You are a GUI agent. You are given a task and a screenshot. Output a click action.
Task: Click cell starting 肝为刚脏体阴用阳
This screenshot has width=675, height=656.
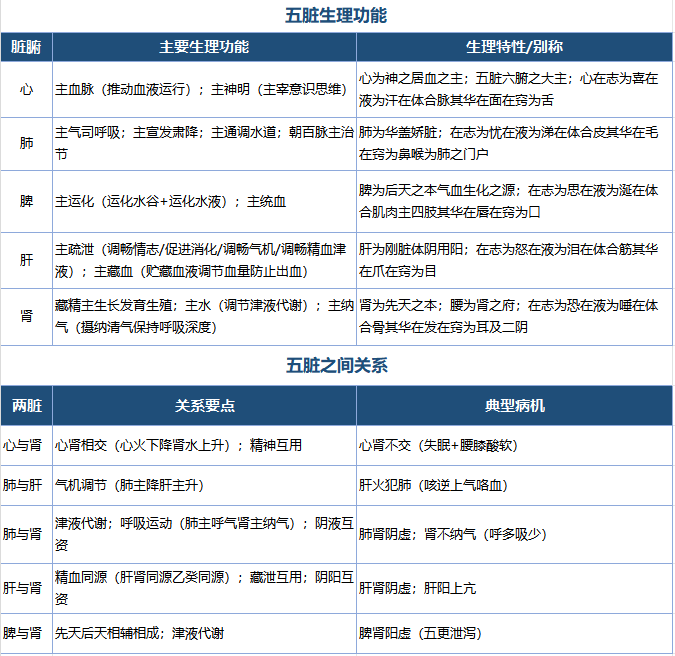tap(514, 260)
